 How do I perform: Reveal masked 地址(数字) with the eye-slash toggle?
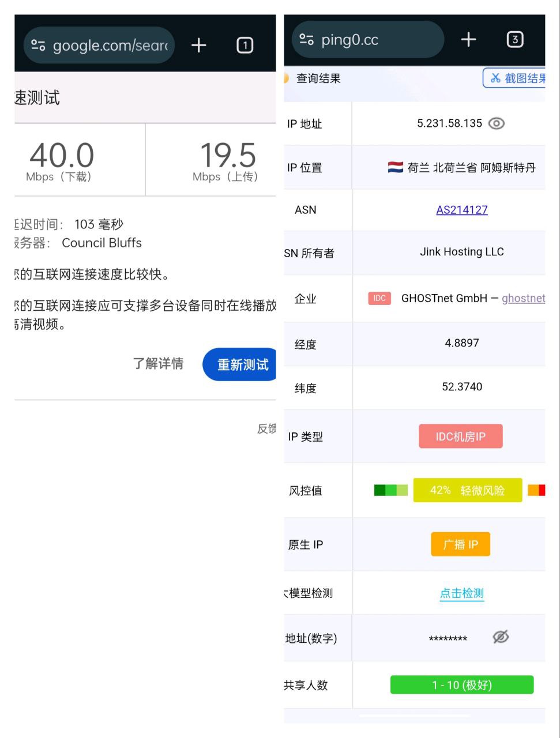[x=501, y=637]
